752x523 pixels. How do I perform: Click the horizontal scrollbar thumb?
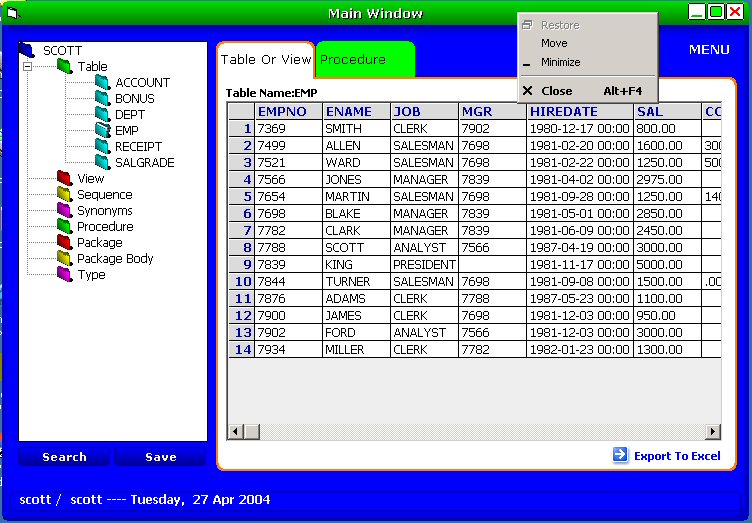(x=252, y=431)
